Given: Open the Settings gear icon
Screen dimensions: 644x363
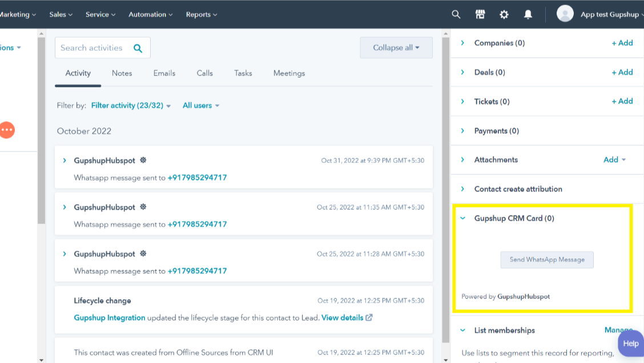Looking at the screenshot, I should coord(504,14).
